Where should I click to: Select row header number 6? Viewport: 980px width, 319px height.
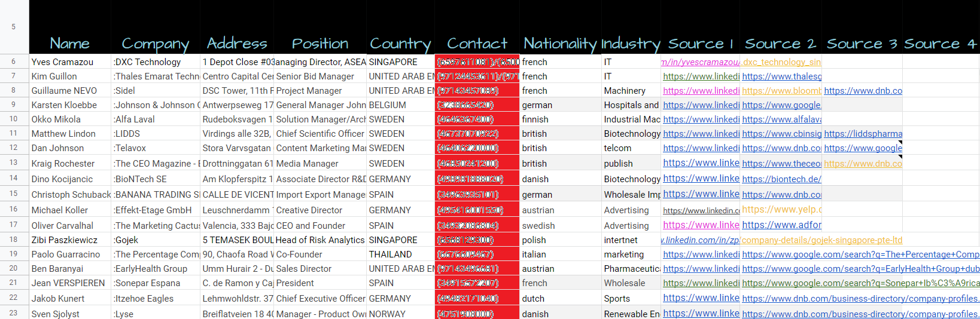point(14,62)
